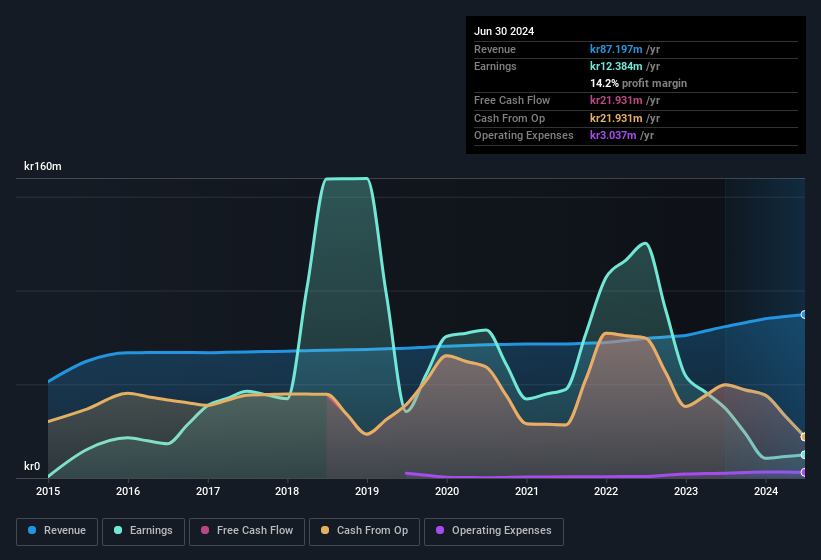Click the Cash From Op label in tooltip
The width and height of the screenshot is (821, 560).
(509, 118)
